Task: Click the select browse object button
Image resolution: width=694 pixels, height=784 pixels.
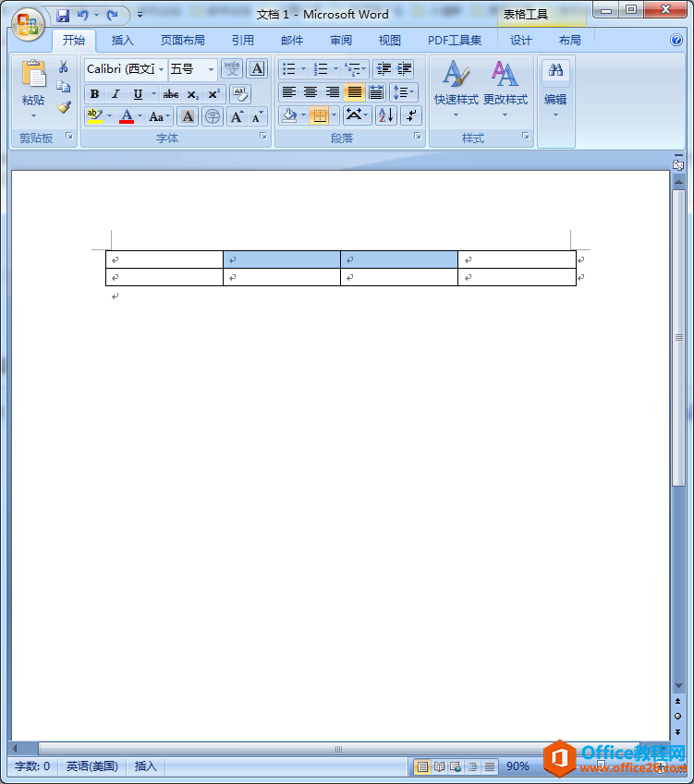Action: coord(678,716)
